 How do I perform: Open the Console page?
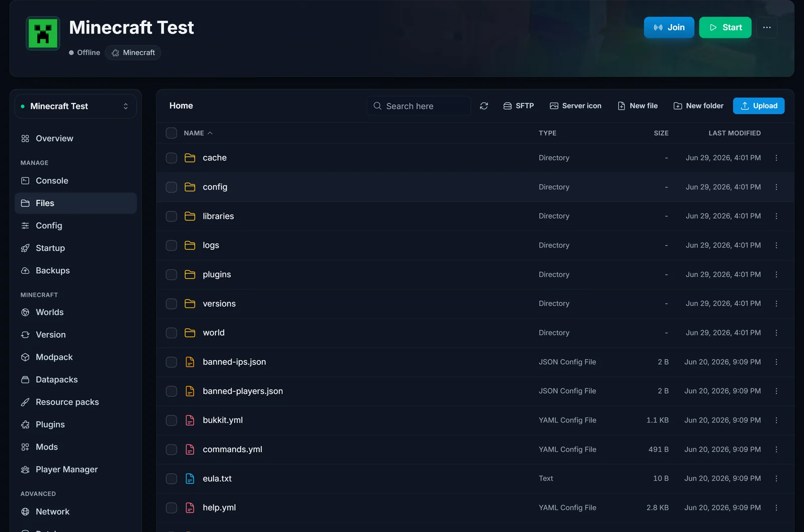[75, 181]
